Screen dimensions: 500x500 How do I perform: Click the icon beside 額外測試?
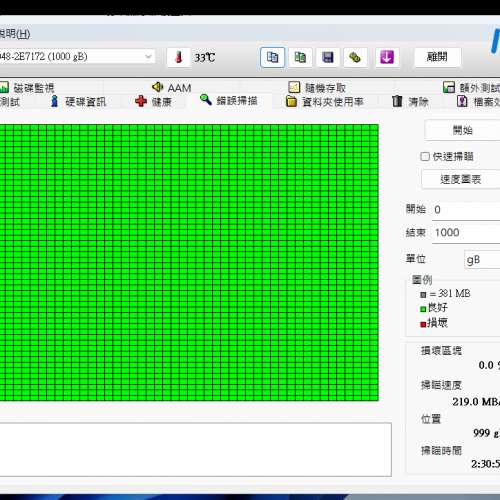pyautogui.click(x=449, y=87)
